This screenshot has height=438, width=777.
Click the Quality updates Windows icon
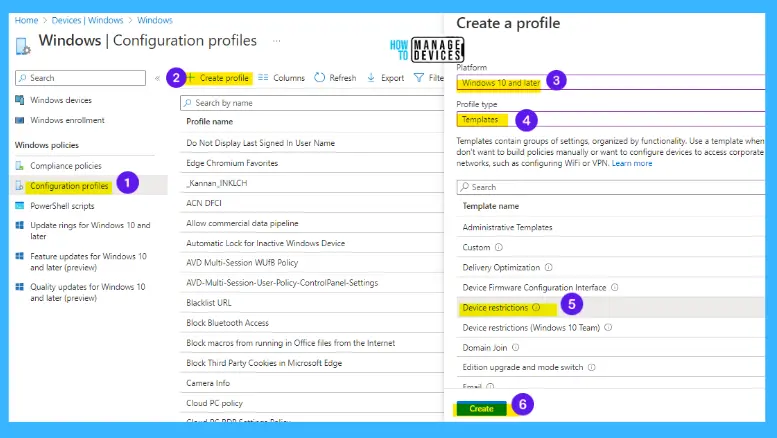[20, 287]
